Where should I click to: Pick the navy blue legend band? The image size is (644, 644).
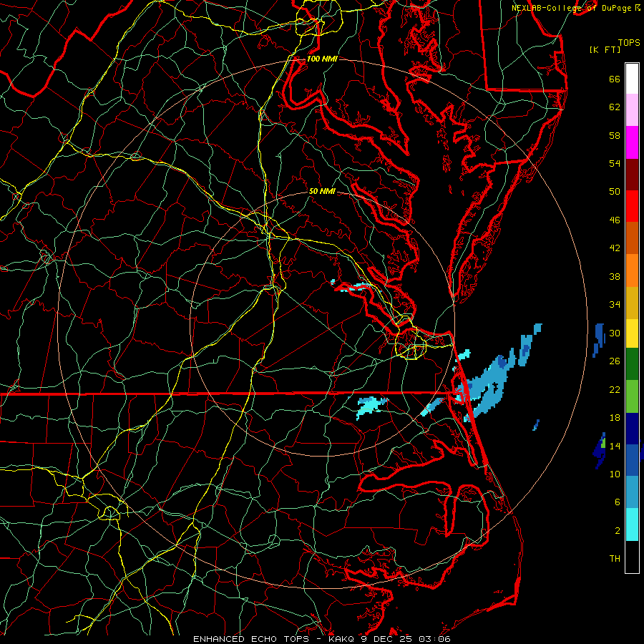(x=632, y=429)
